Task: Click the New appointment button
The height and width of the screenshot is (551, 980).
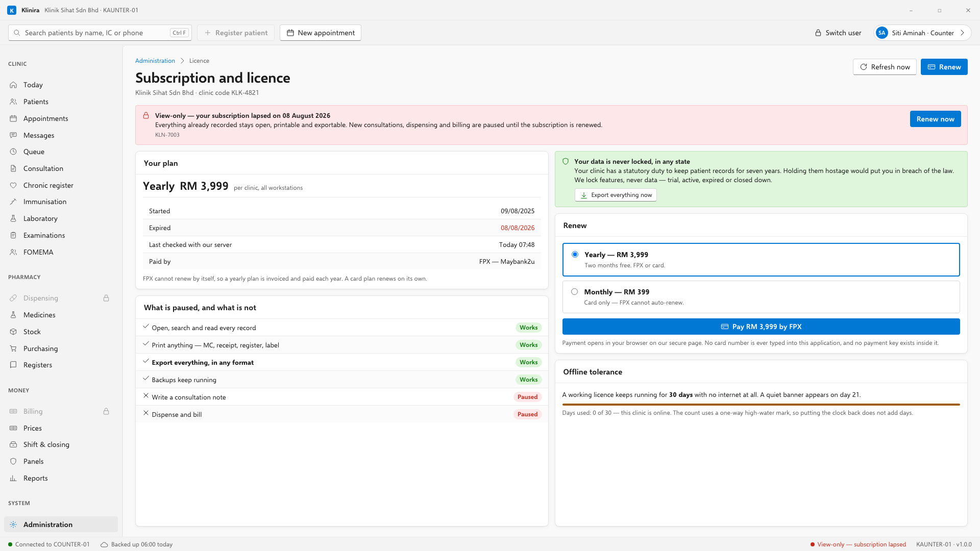Action: pyautogui.click(x=321, y=33)
